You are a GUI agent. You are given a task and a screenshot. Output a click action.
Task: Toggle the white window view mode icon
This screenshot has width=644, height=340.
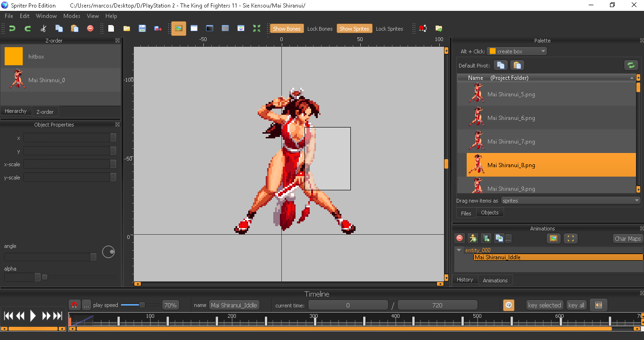coord(194,28)
